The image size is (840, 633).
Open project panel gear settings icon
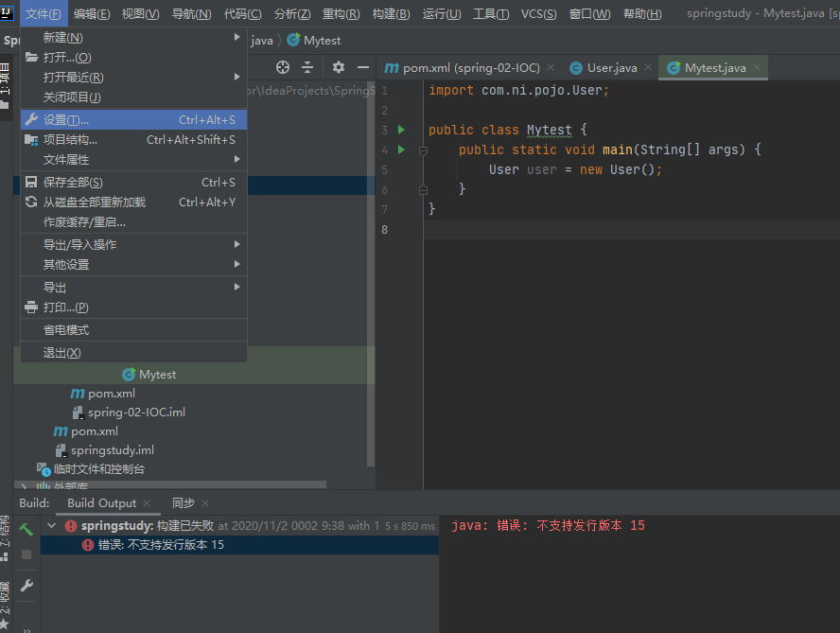[338, 67]
